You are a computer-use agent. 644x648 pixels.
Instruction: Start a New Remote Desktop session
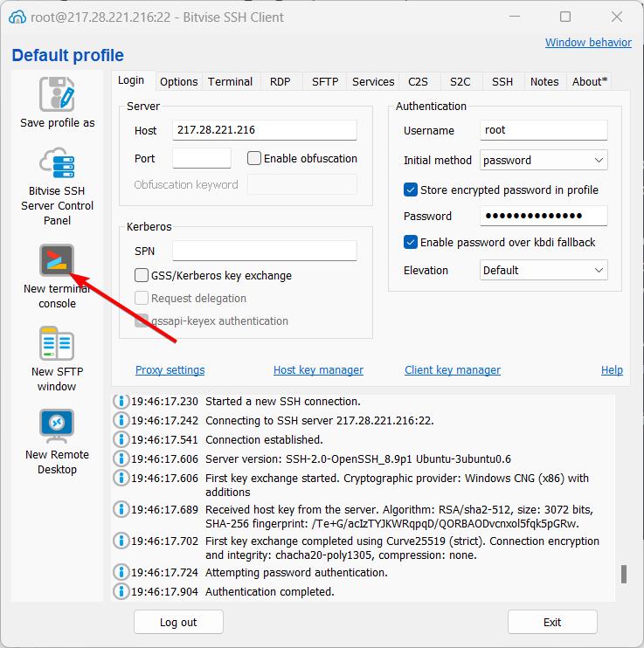(57, 426)
